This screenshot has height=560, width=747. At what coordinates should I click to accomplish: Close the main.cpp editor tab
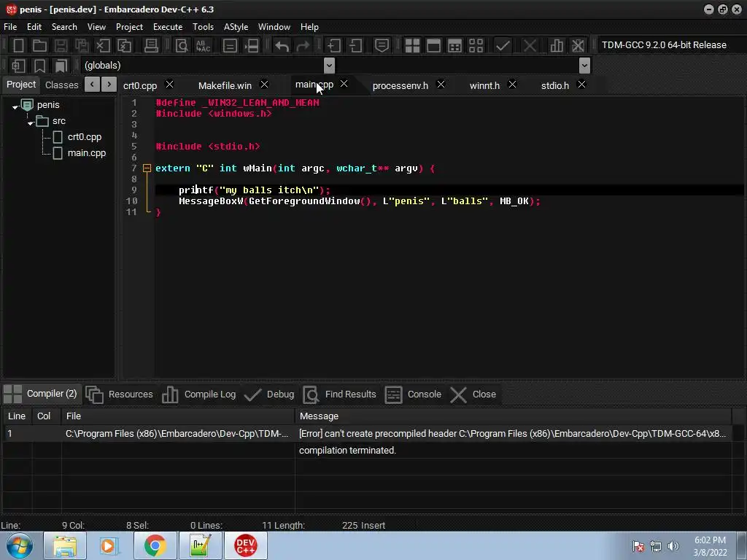point(344,84)
